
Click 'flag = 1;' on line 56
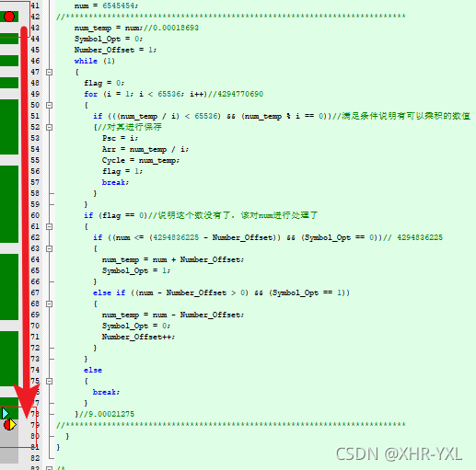(122, 171)
